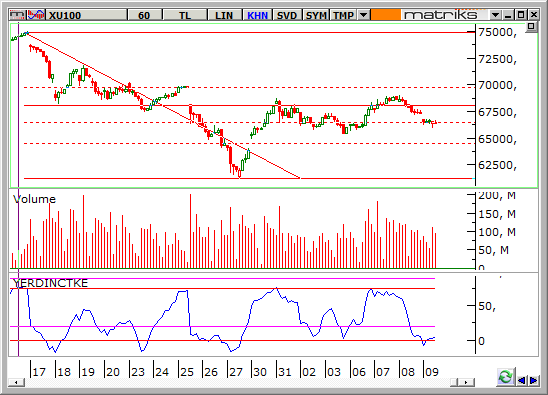The width and height of the screenshot is (548, 395).
Task: Open dropdown arrow beside matriks logo
Action: click(495, 15)
